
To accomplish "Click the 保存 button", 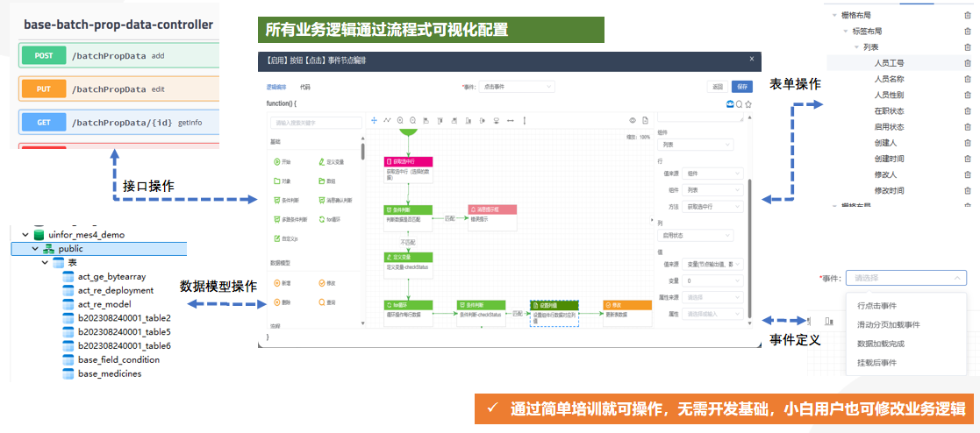I will pos(743,87).
